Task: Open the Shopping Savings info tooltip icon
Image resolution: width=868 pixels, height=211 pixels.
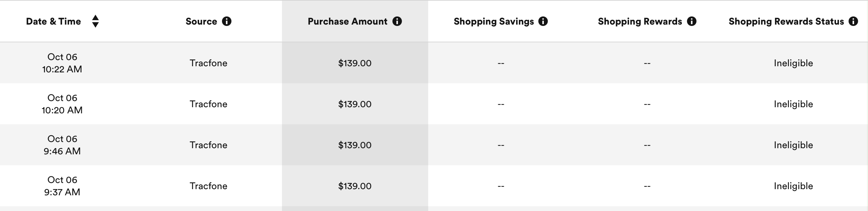Action: click(x=543, y=22)
